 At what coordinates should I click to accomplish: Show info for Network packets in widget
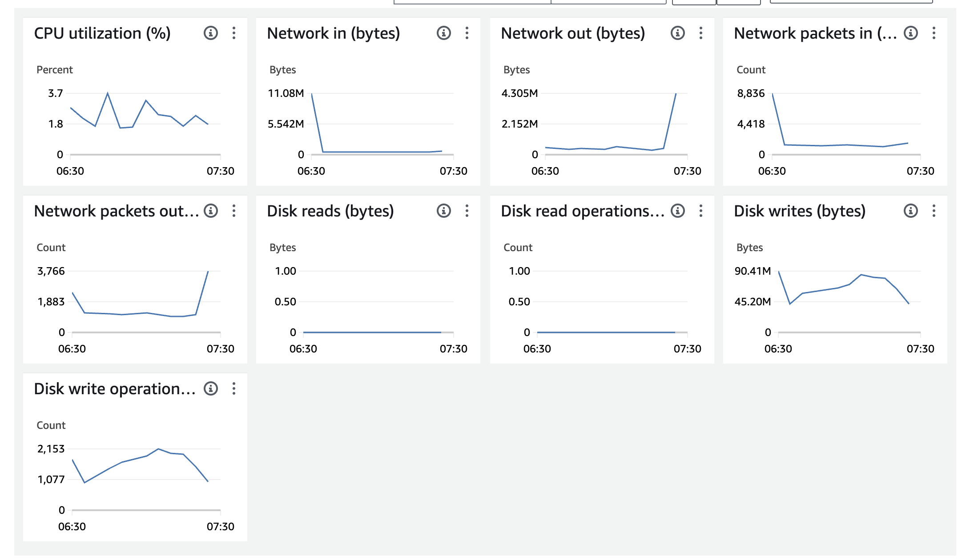click(x=910, y=33)
